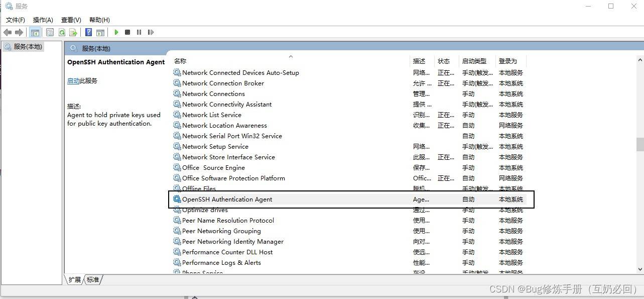This screenshot has width=644, height=299.
Task: Toggle the show/hide console tree button
Action: [x=35, y=32]
